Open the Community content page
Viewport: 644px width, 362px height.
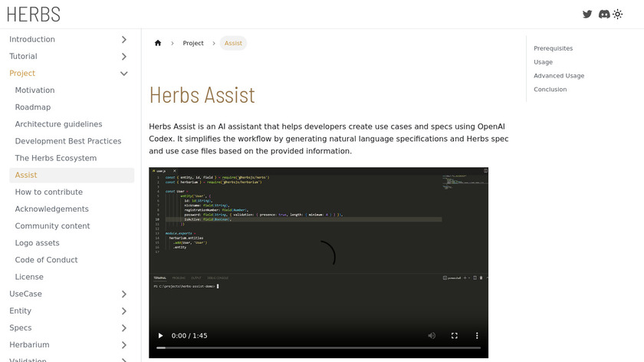click(52, 226)
